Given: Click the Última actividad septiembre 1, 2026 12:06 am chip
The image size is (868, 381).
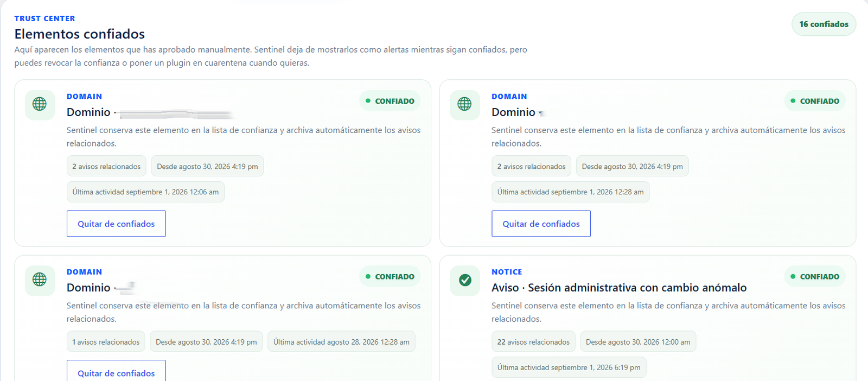Looking at the screenshot, I should pyautogui.click(x=145, y=192).
